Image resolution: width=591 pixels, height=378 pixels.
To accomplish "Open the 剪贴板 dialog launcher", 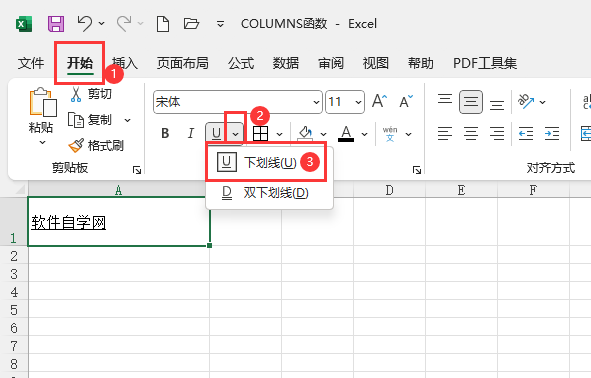I will pos(137,170).
